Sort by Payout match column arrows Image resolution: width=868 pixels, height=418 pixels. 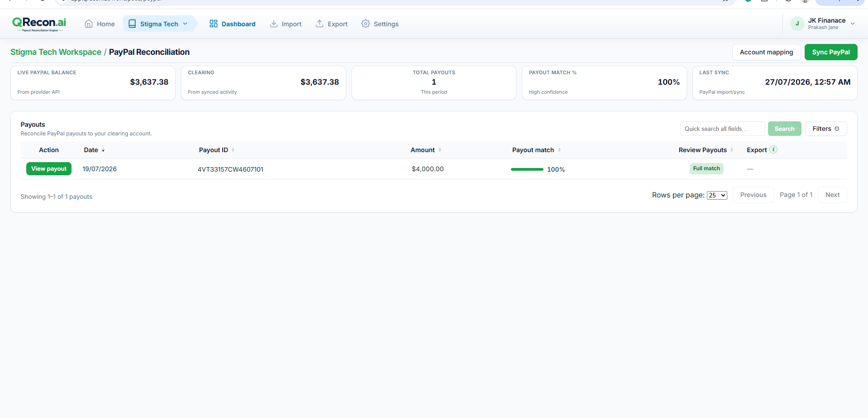[559, 150]
